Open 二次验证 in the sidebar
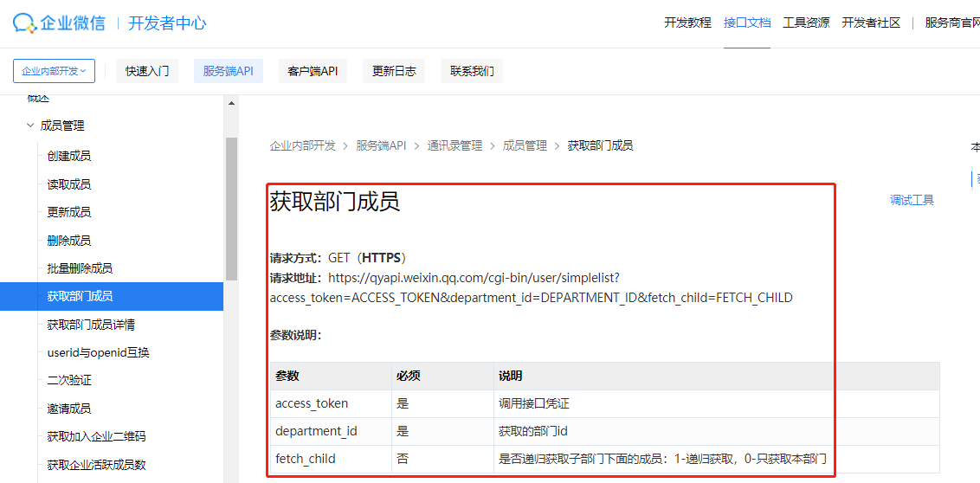980x483 pixels. 68,381
